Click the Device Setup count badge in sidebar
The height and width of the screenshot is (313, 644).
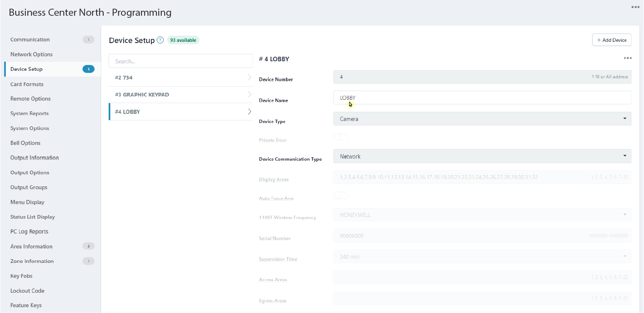click(x=88, y=69)
